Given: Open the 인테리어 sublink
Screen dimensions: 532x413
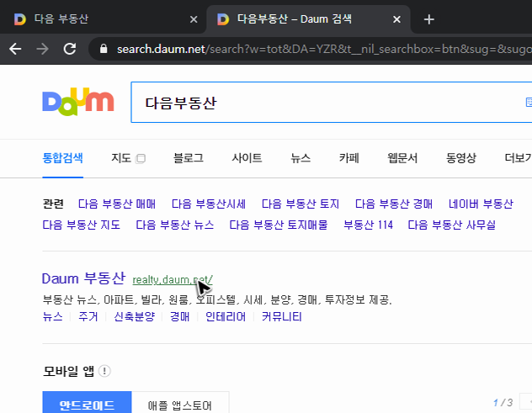Looking at the screenshot, I should click(x=226, y=317).
